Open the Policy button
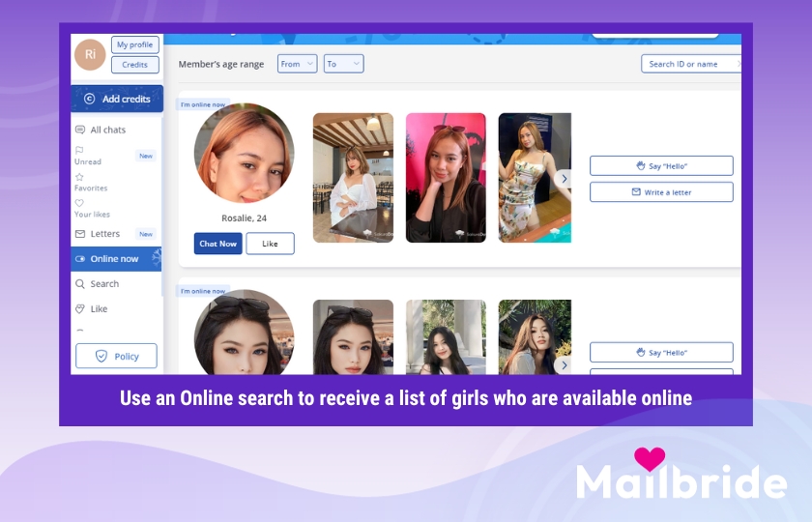Screen dimensions: 812x522 (117, 357)
